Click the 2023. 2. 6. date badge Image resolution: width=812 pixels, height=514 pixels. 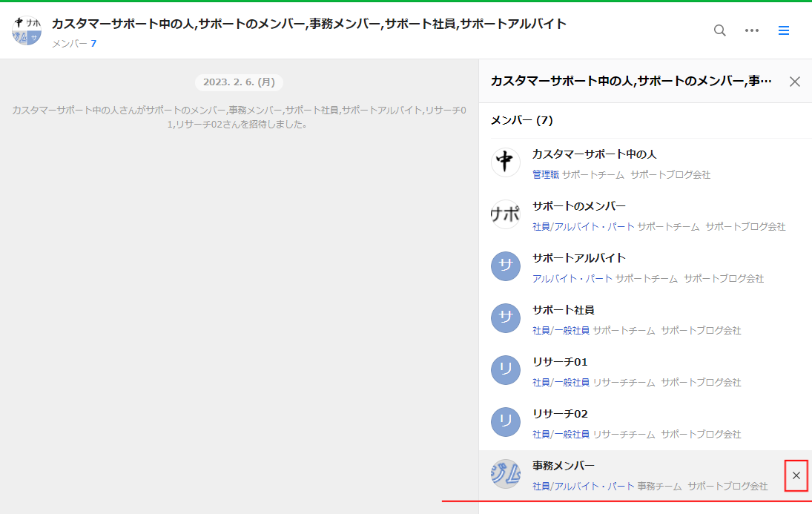click(x=239, y=82)
